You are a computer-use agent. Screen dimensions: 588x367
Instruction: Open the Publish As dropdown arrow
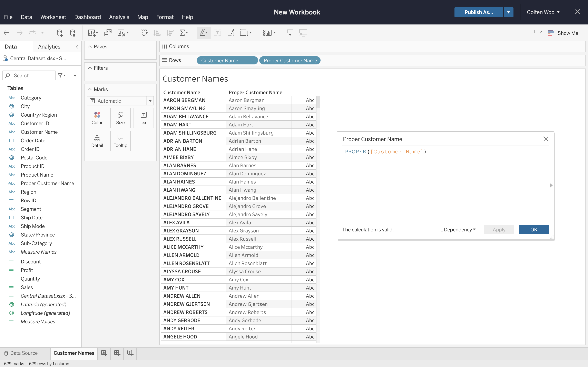pos(508,12)
